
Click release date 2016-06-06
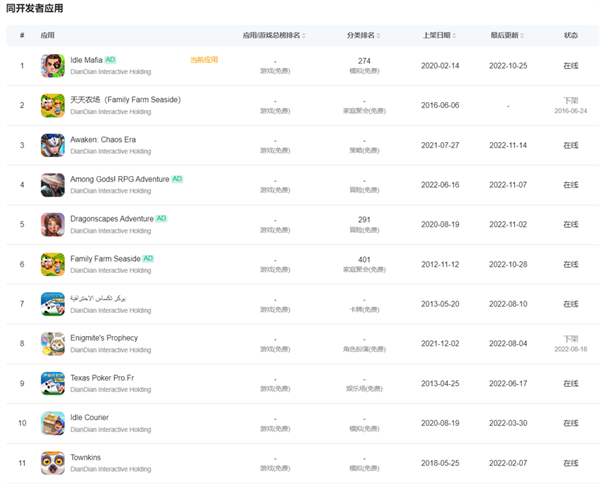440,105
